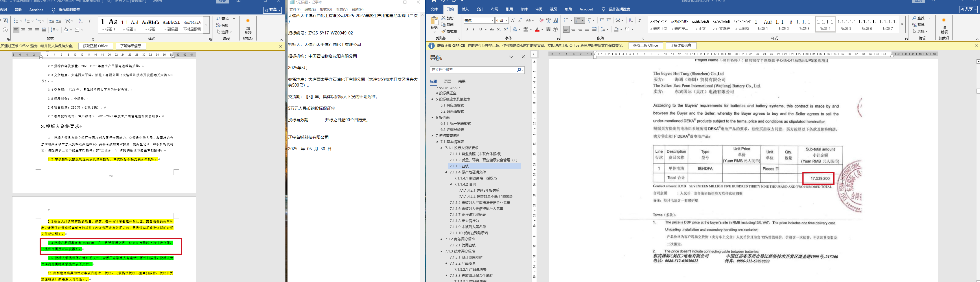The height and width of the screenshot is (282, 980).
Task: Open Review (审阅) tab in right Word
Action: [539, 9]
